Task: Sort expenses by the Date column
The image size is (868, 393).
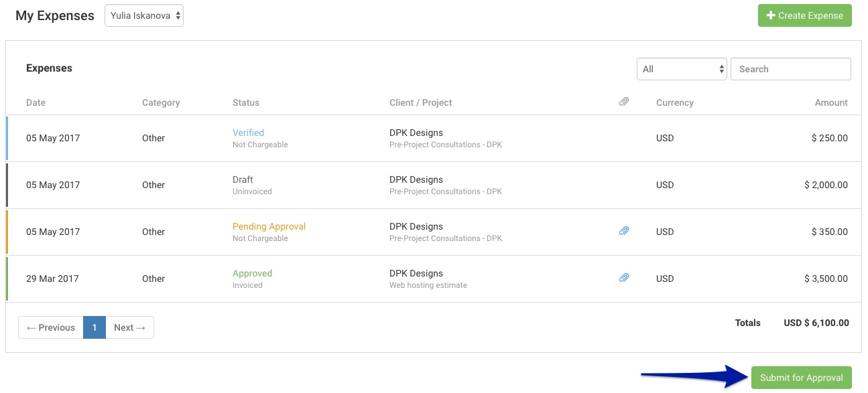Action: pyautogui.click(x=36, y=102)
